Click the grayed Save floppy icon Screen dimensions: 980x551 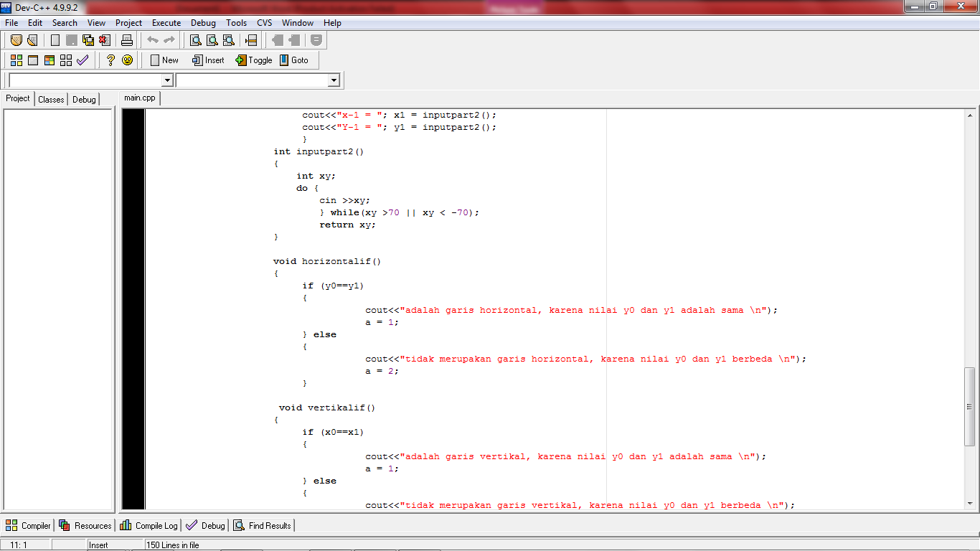(x=72, y=40)
